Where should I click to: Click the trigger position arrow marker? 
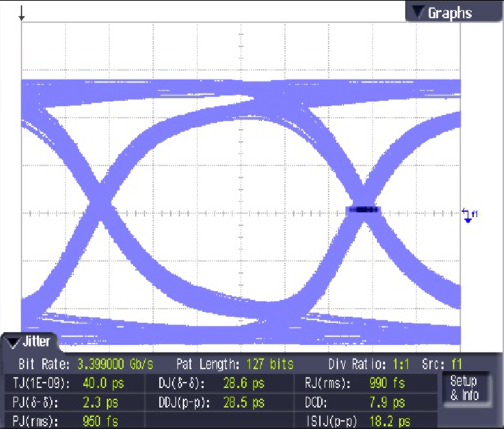point(22,14)
